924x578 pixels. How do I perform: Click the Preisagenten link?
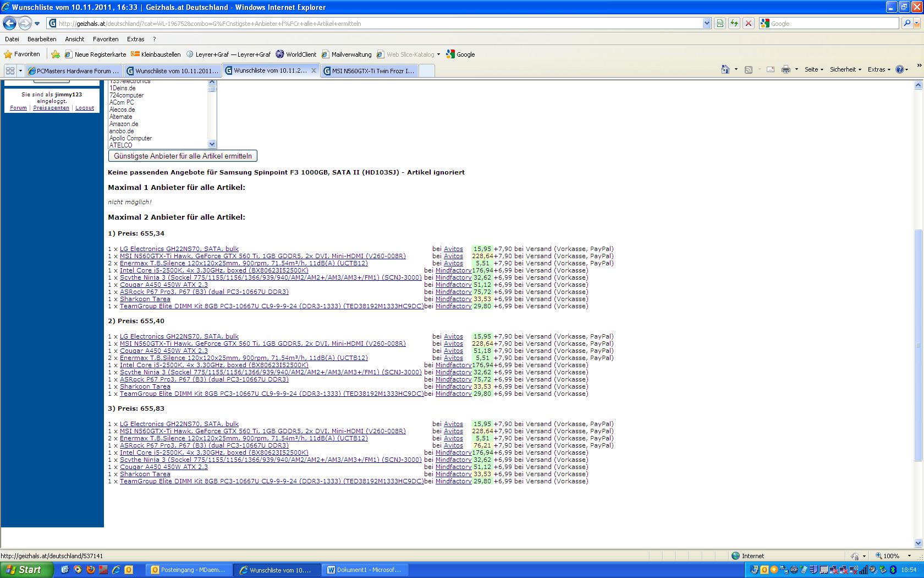pyautogui.click(x=51, y=108)
